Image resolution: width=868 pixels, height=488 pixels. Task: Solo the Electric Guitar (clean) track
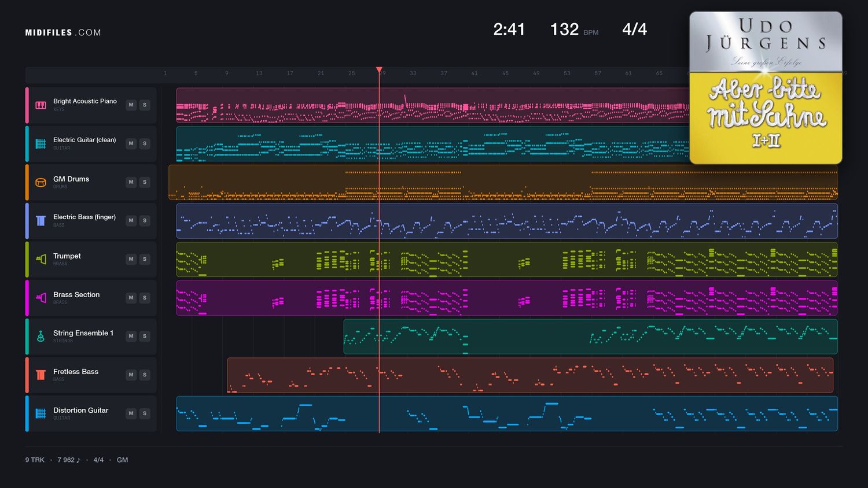[145, 143]
